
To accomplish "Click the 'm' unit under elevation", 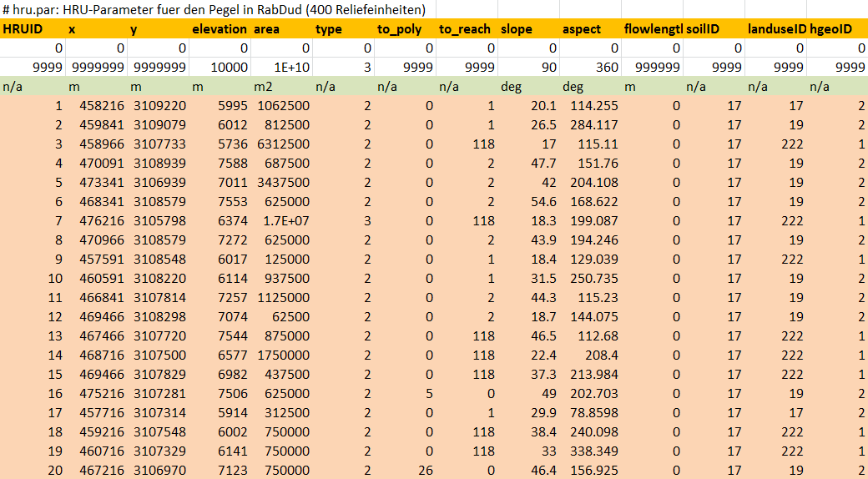I will [x=220, y=87].
